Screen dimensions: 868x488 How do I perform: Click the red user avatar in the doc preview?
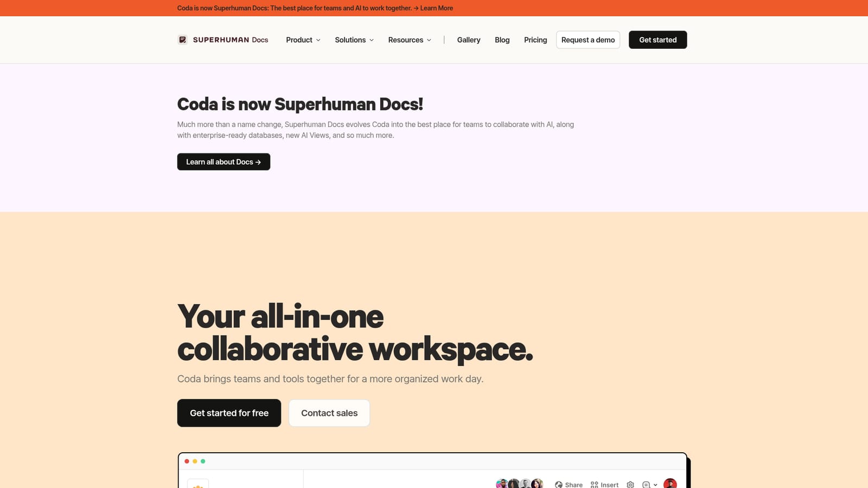click(670, 483)
